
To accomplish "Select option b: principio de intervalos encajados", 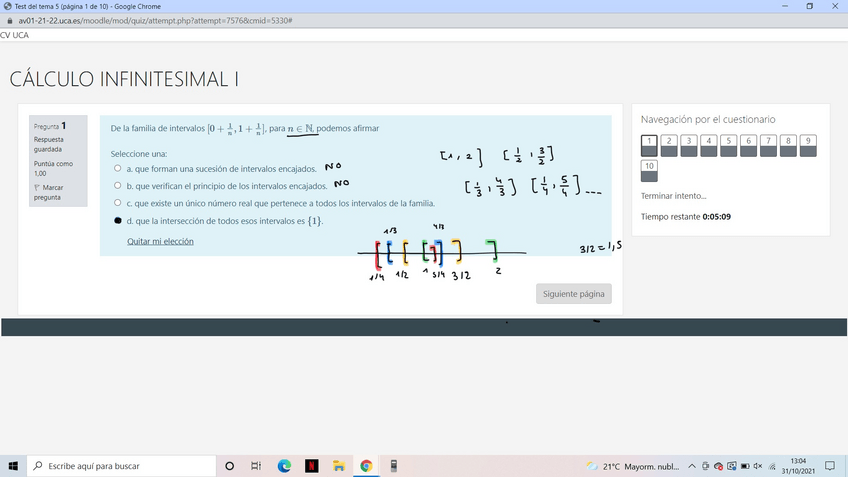I will (x=118, y=186).
